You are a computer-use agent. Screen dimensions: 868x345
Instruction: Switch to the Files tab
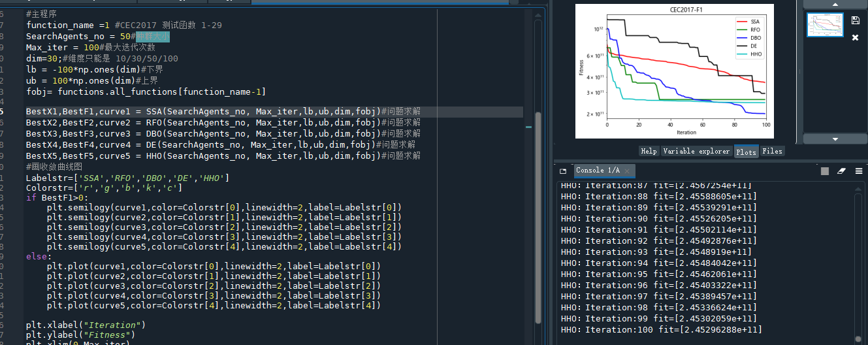point(772,151)
